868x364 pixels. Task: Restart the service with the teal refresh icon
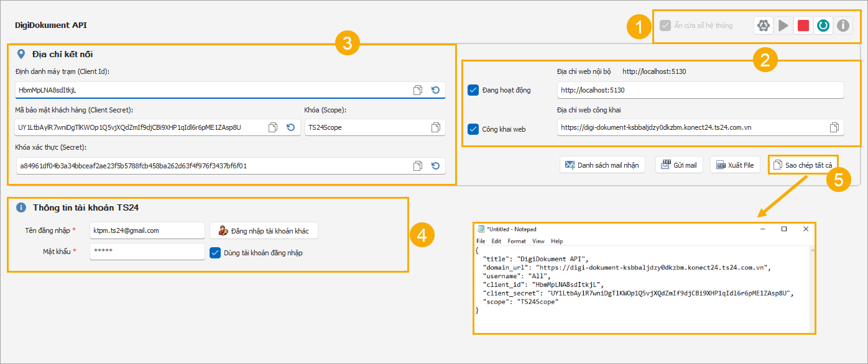[x=823, y=25]
